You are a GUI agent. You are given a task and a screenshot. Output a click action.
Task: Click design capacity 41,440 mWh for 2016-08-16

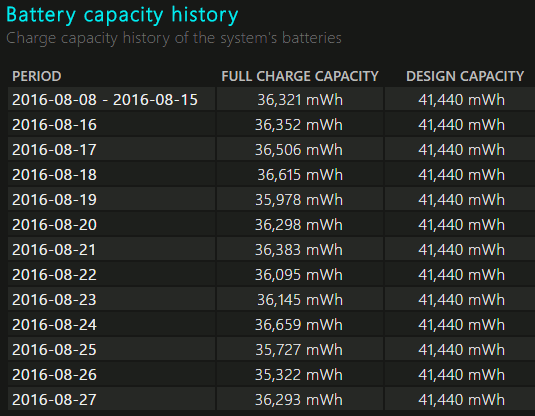[x=461, y=125]
